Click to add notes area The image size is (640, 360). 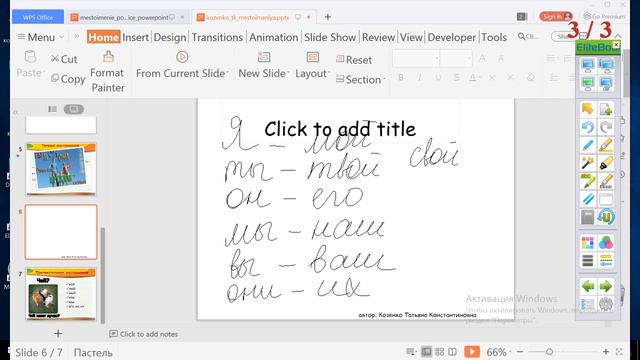tap(144, 334)
